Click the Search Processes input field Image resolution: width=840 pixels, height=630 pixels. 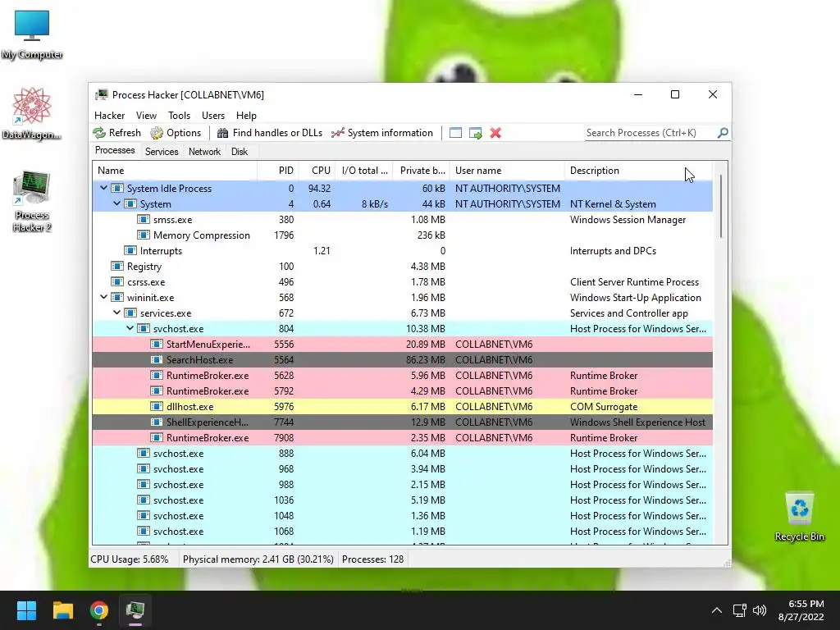(x=651, y=133)
